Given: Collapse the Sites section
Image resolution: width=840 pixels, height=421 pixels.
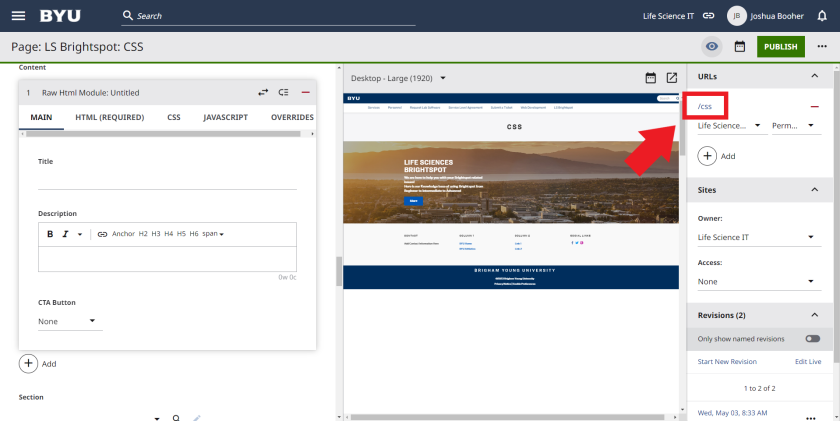Looking at the screenshot, I should [x=814, y=190].
